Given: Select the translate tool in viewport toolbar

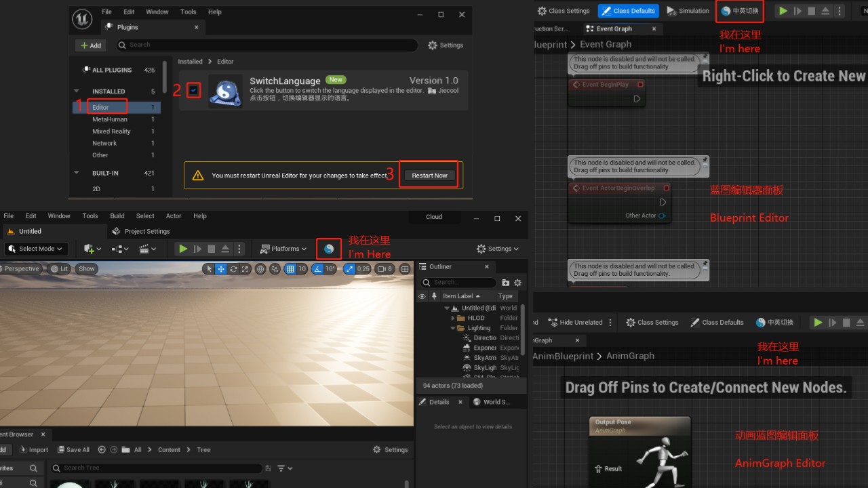Looking at the screenshot, I should (221, 269).
